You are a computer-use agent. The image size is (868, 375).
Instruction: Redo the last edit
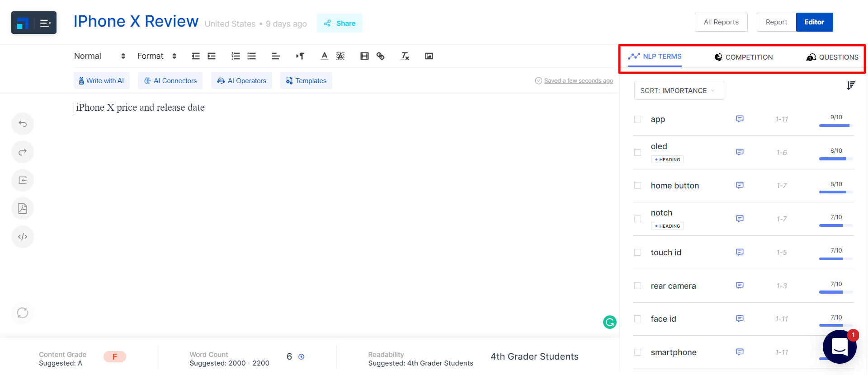[23, 152]
